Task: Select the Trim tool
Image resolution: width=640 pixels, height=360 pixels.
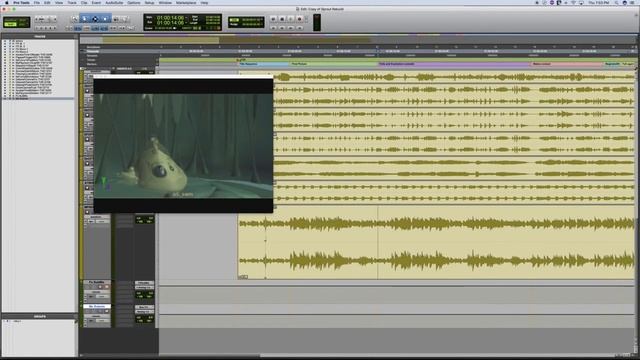Action: (x=85, y=19)
